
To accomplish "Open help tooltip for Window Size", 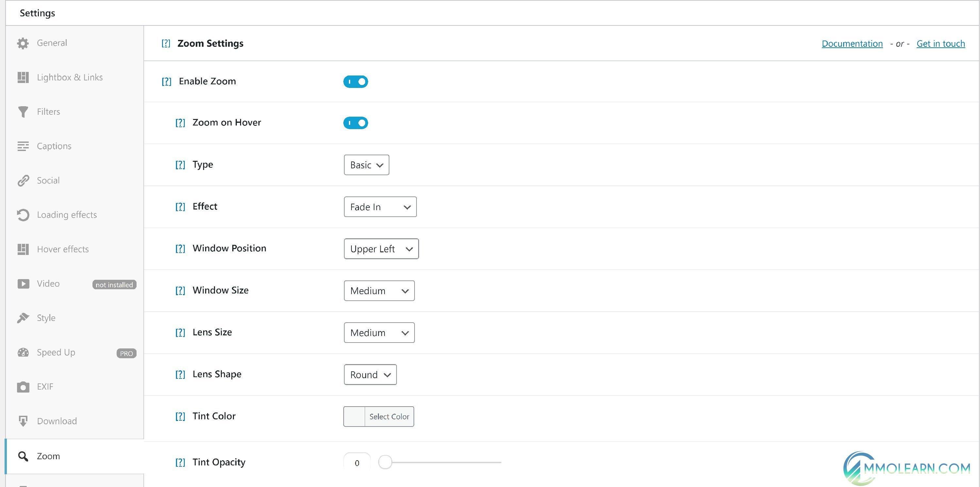I will coord(180,291).
